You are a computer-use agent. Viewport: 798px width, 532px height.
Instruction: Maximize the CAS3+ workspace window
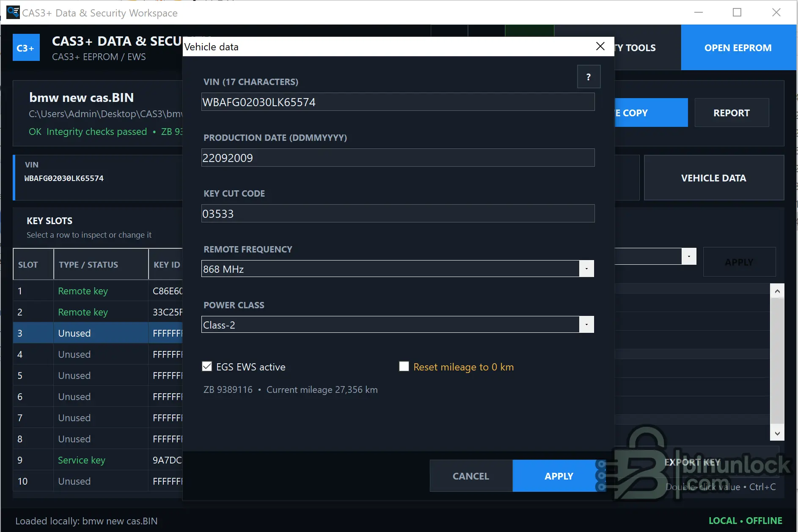coord(737,12)
